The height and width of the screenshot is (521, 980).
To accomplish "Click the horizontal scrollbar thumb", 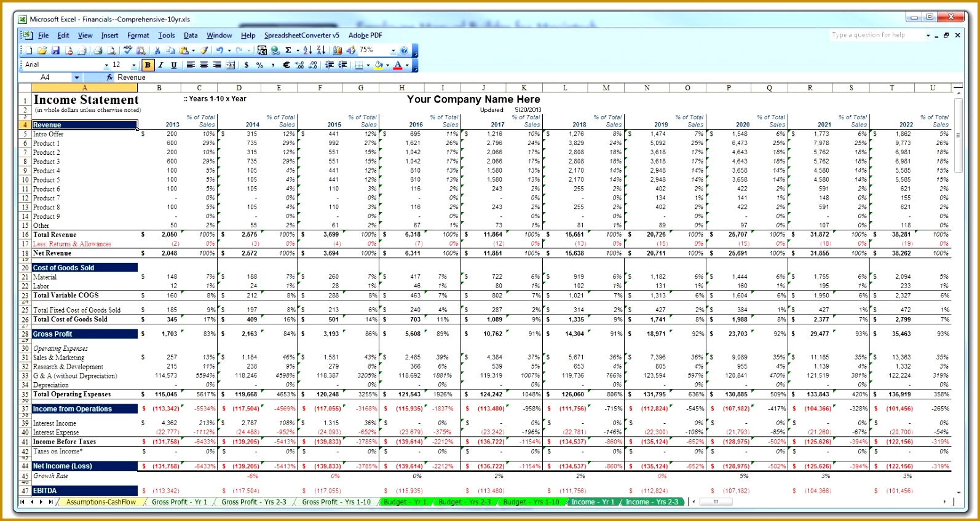I will [x=716, y=502].
